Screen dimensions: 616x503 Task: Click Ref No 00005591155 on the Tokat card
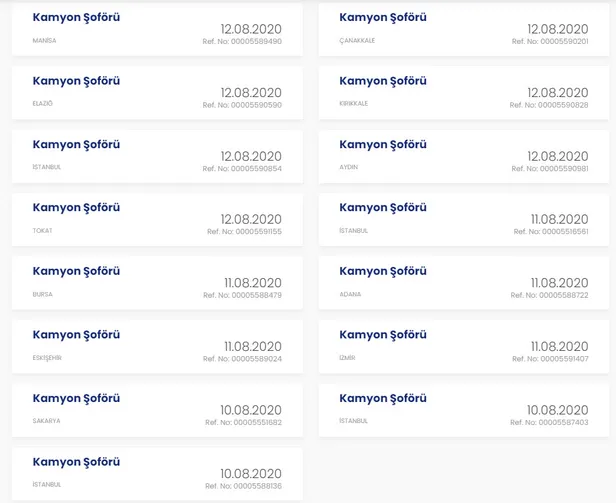click(244, 232)
